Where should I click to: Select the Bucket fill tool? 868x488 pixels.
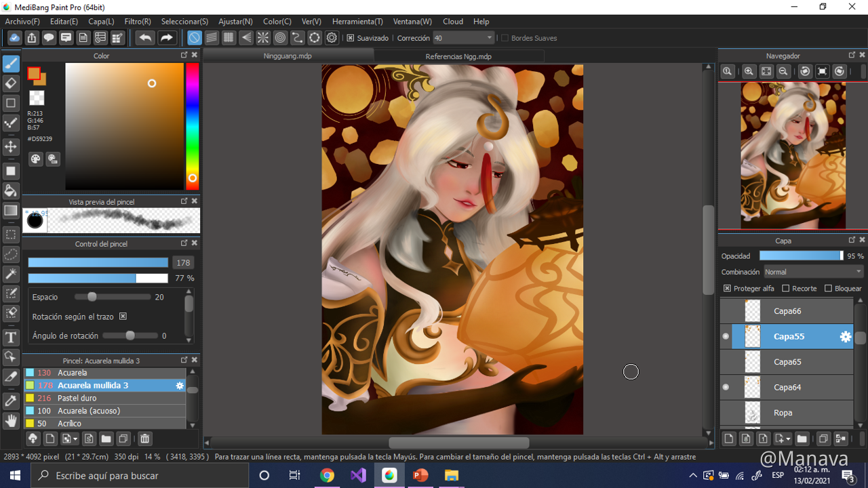[x=11, y=190]
